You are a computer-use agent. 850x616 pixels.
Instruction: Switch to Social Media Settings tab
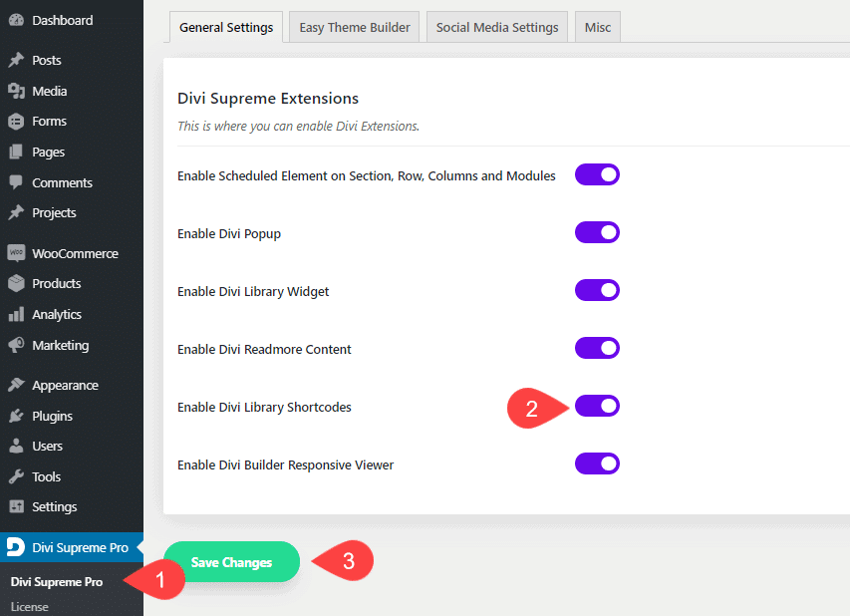[497, 27]
